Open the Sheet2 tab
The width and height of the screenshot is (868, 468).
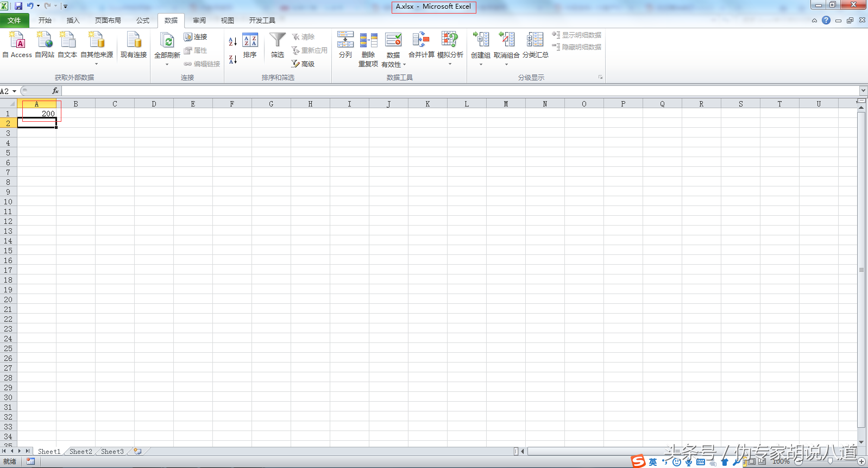pos(81,452)
